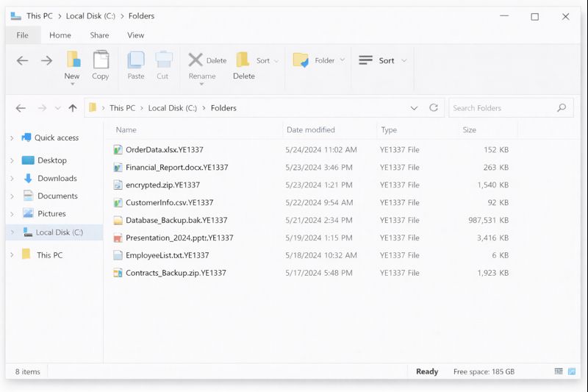588x392 pixels.
Task: Select Financial_Report.docx.YE1337 file name
Action: 176,167
